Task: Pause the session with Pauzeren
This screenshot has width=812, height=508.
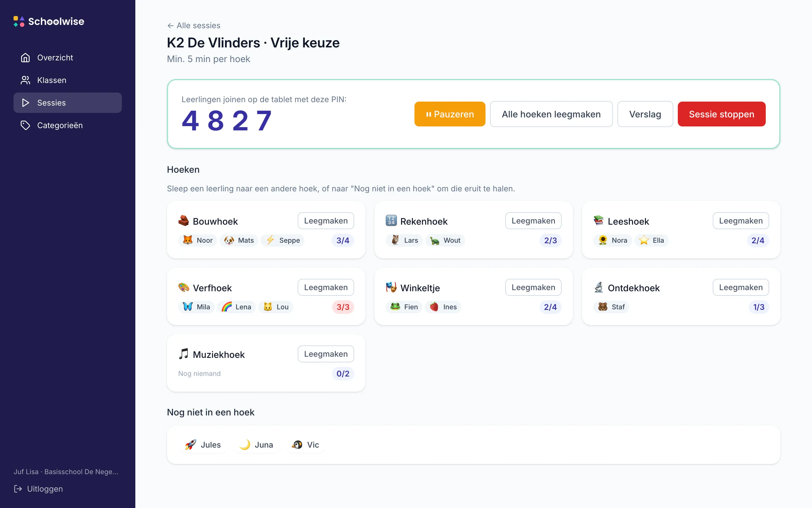Action: click(x=450, y=114)
